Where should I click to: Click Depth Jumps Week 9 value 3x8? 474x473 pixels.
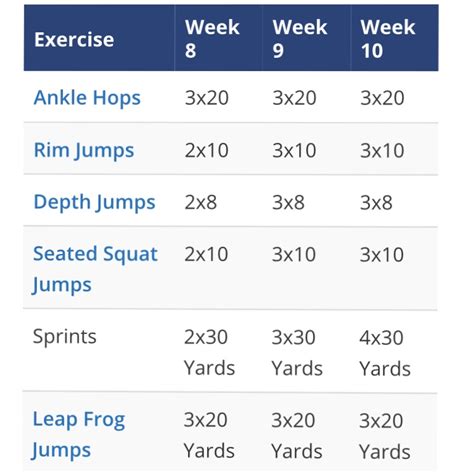coord(288,202)
